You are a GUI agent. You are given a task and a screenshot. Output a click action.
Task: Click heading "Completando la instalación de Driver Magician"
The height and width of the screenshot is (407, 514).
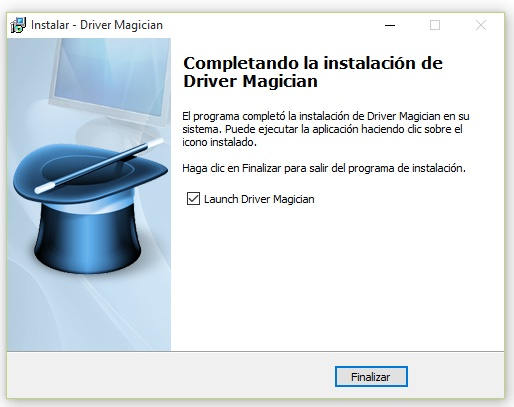click(x=313, y=72)
